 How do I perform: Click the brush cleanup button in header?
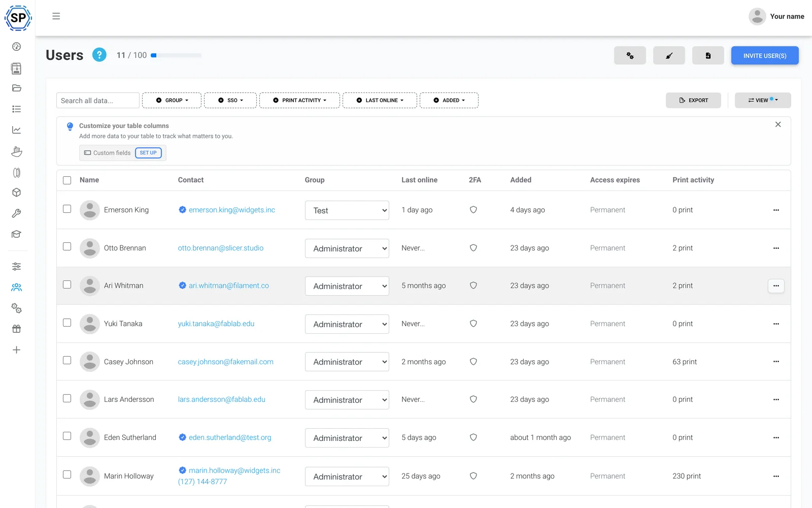pyautogui.click(x=669, y=55)
